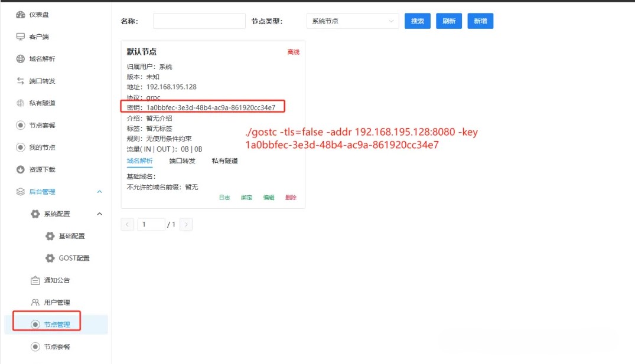Click the resource download icon

click(21, 169)
